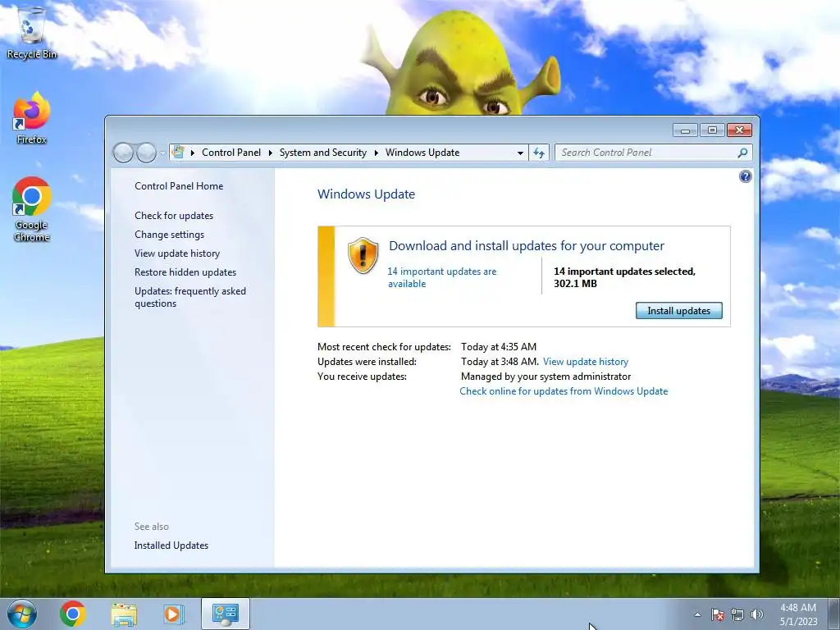Select Windows Update breadcrumb

[422, 153]
